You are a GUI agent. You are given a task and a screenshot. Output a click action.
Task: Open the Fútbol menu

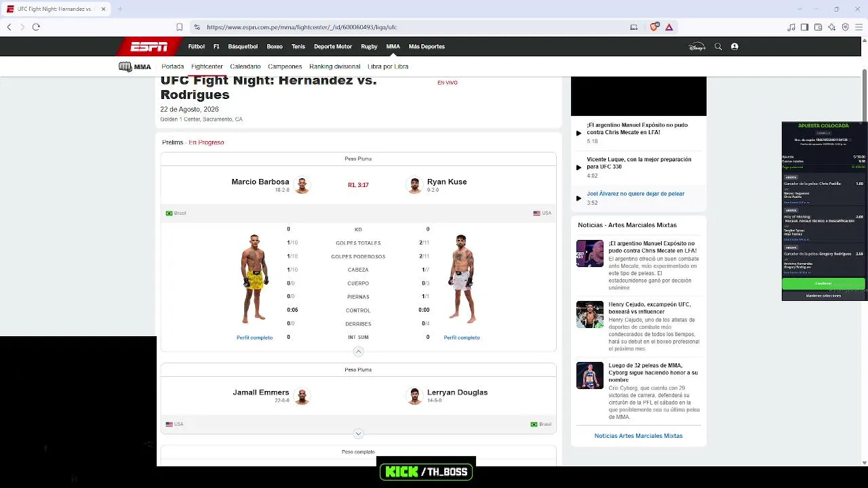[197, 47]
